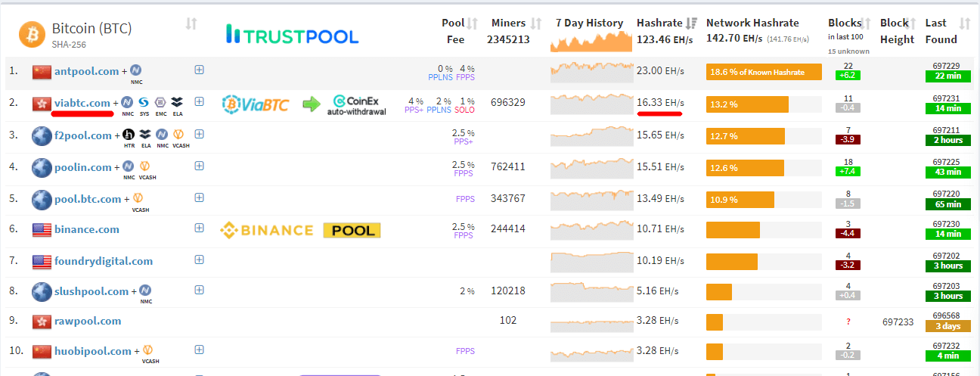Expand the antpool.com row details
The height and width of the screenshot is (376, 980).
(200, 70)
